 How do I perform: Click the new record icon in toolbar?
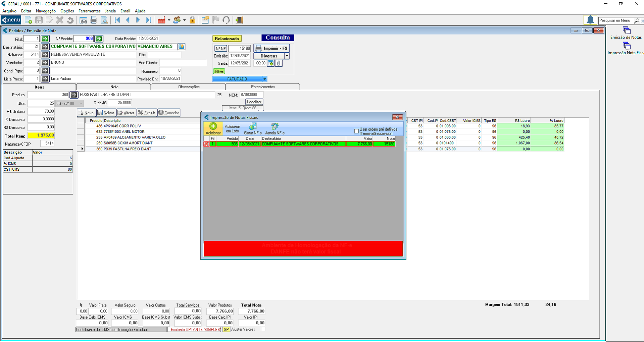pyautogui.click(x=29, y=20)
